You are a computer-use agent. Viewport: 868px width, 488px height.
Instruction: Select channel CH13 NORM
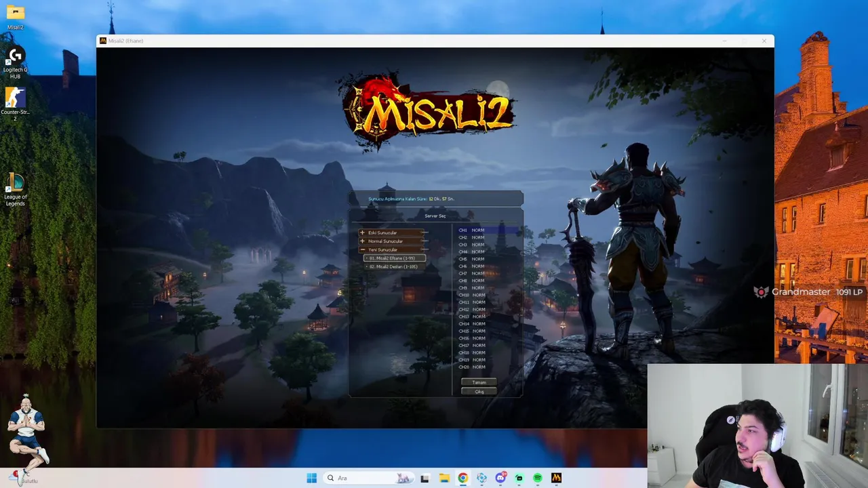click(x=487, y=317)
